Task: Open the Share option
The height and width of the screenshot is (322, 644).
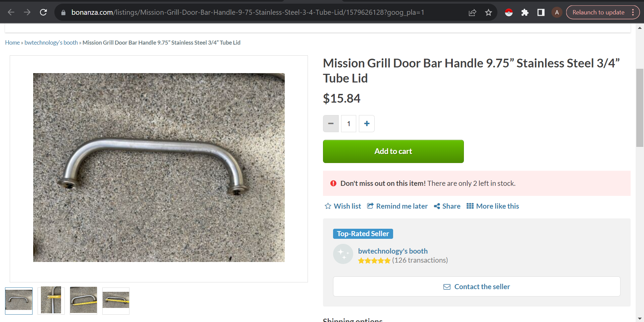Action: (447, 206)
